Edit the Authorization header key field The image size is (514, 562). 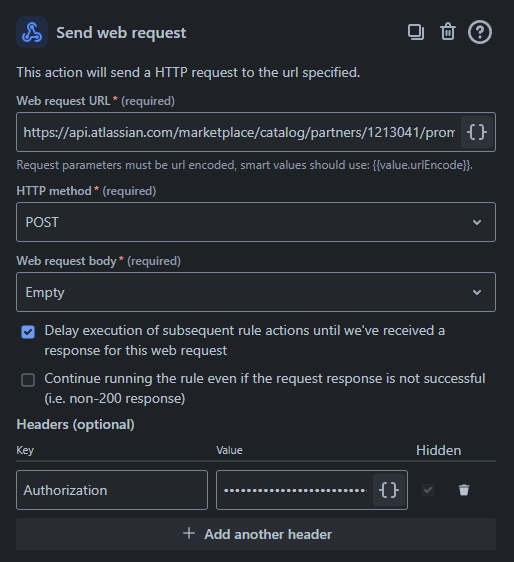point(112,490)
